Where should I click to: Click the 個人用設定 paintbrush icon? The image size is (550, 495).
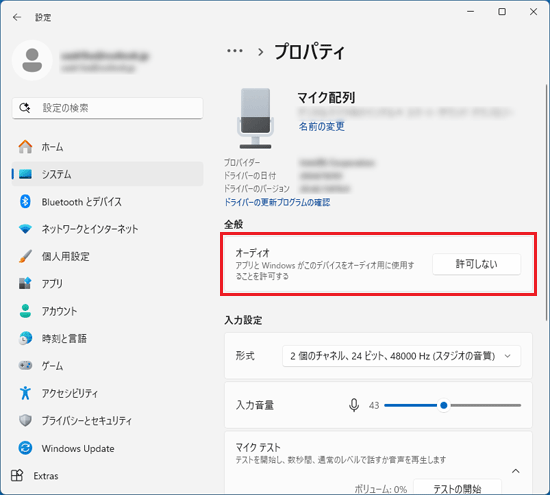click(25, 256)
